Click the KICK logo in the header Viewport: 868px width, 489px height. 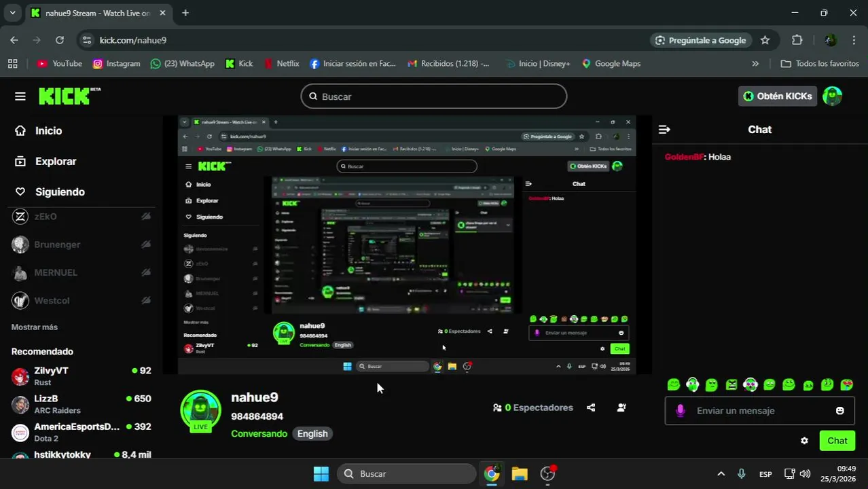(x=69, y=96)
